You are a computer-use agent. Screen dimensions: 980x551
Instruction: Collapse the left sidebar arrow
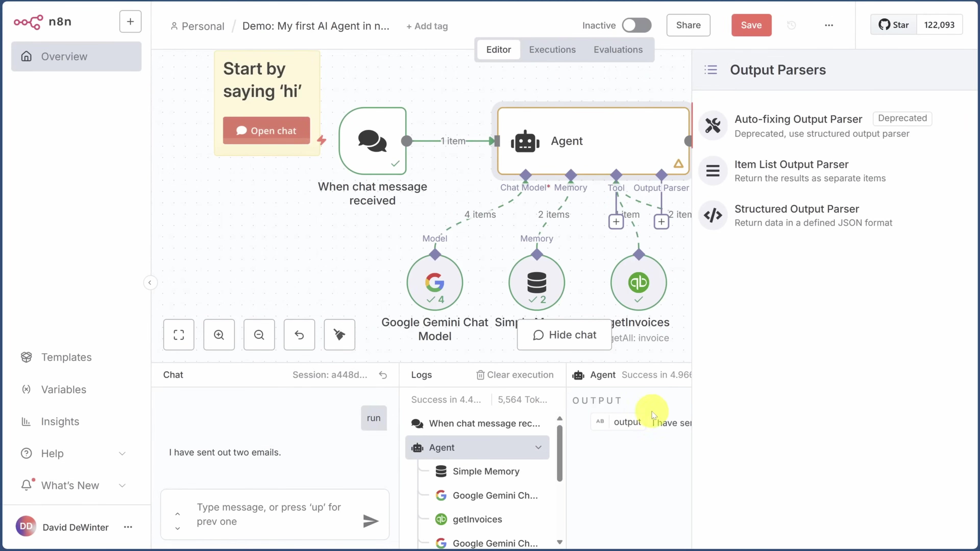[150, 283]
